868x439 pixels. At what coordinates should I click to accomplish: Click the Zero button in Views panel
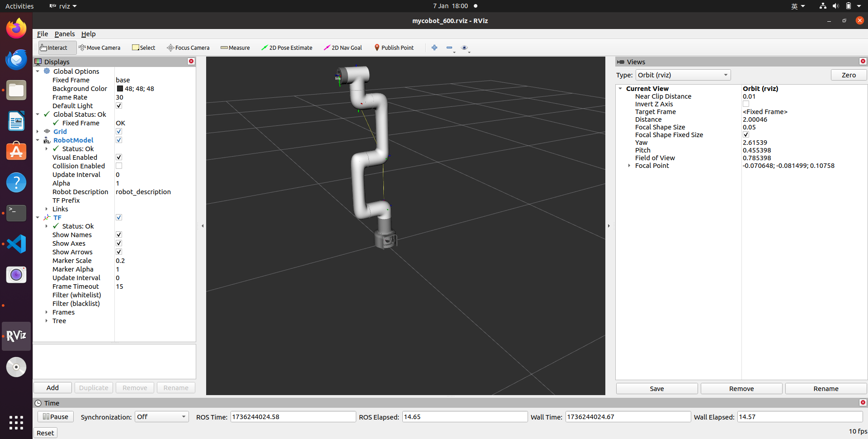849,75
